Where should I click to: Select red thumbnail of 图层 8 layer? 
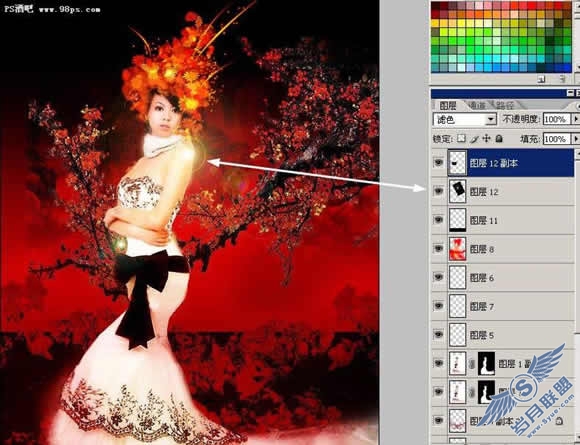457,249
